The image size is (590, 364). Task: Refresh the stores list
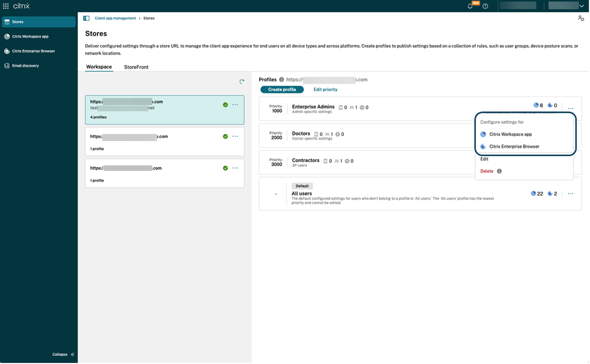click(x=242, y=81)
